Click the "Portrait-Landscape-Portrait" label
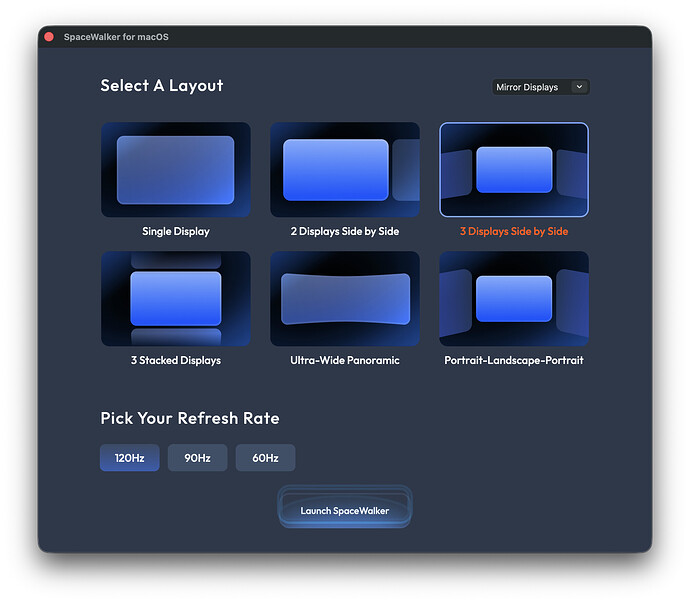Image resolution: width=690 pixels, height=603 pixels. (514, 360)
